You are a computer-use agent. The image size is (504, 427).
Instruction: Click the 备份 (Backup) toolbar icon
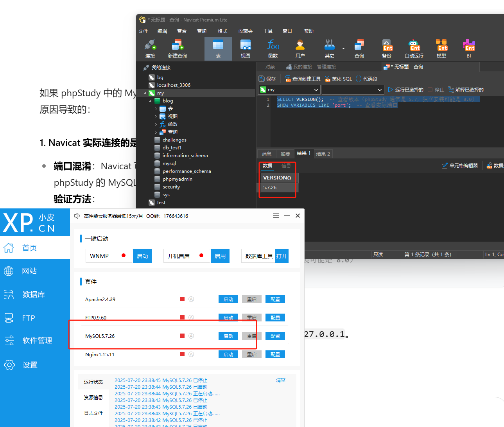click(387, 48)
